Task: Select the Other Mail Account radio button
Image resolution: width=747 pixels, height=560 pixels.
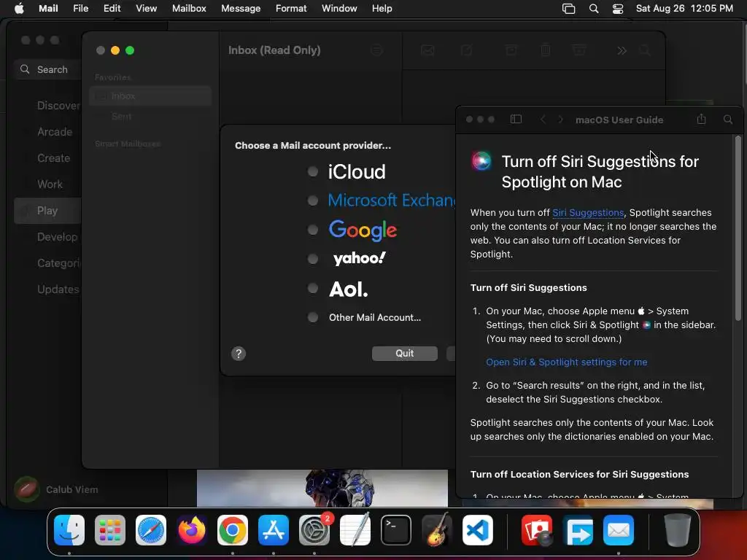Action: click(312, 317)
